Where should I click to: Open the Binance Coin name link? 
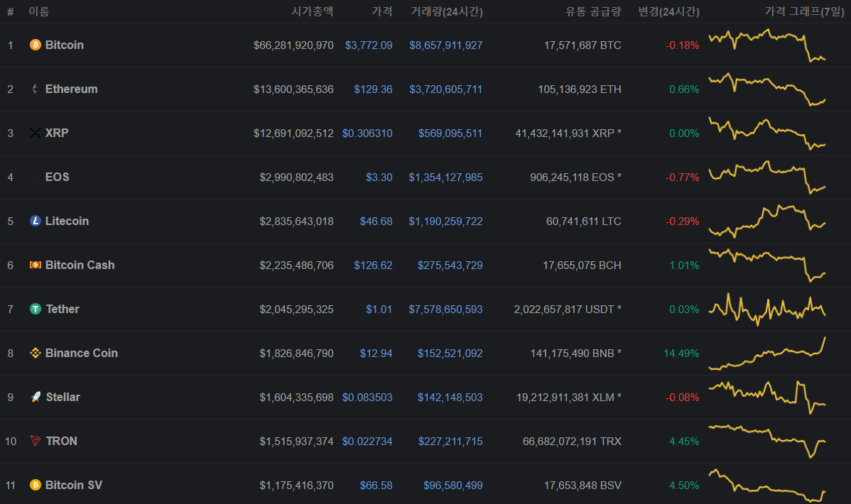[82, 354]
